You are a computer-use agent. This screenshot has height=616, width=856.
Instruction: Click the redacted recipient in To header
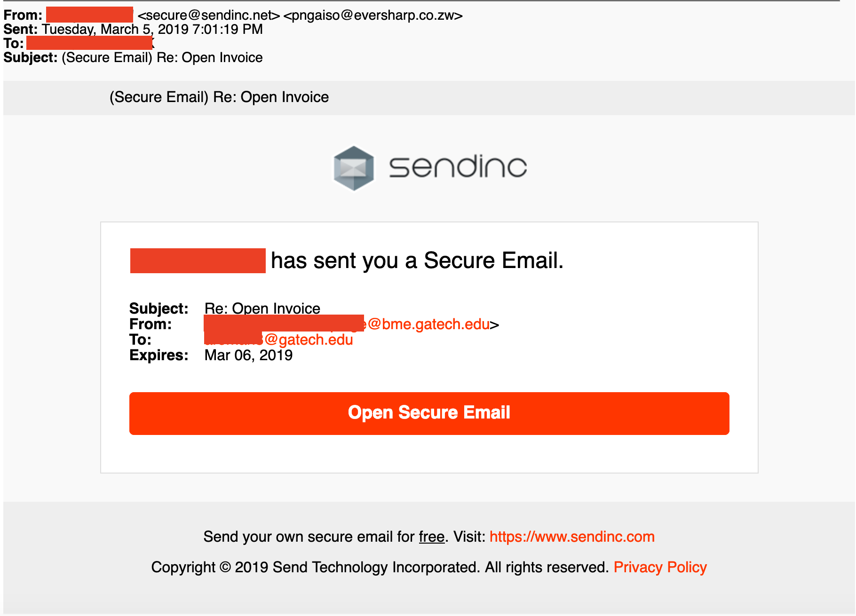[89, 42]
